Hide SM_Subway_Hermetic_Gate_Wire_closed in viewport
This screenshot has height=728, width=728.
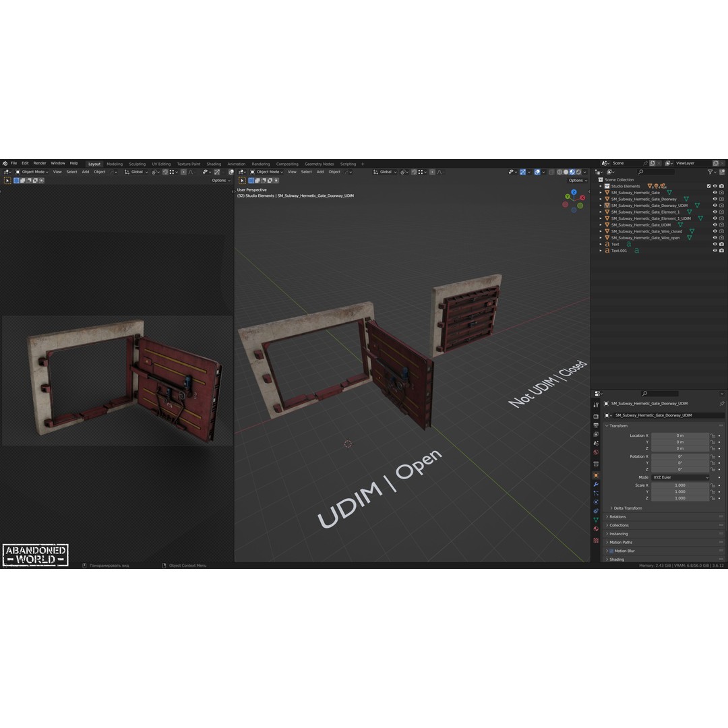pos(714,231)
